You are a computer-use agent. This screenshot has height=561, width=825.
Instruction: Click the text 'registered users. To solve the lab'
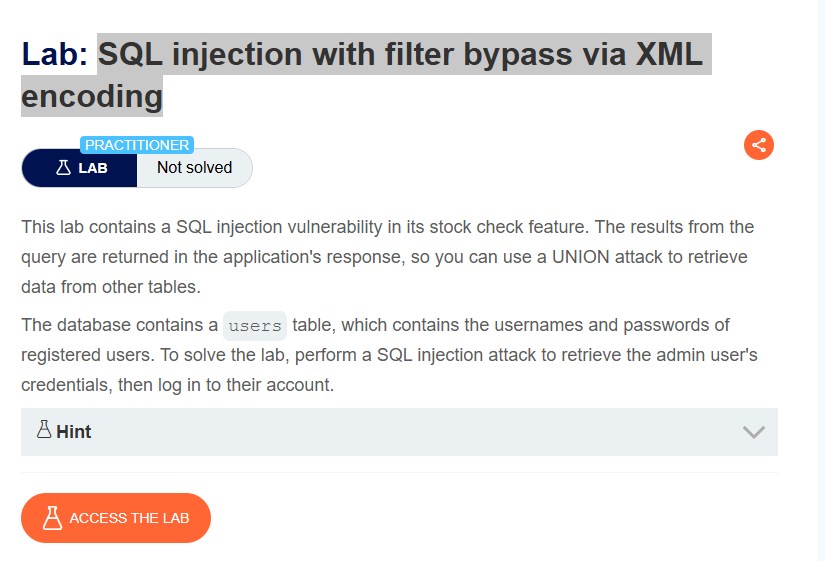[x=154, y=355]
